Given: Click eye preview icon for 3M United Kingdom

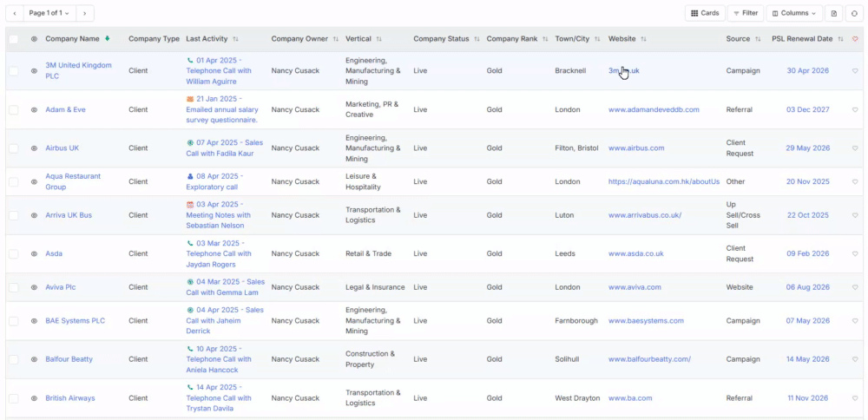Looking at the screenshot, I should 34,71.
